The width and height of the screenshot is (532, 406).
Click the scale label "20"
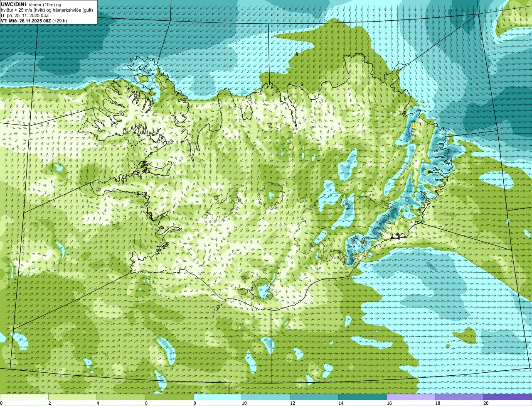[x=485, y=403]
